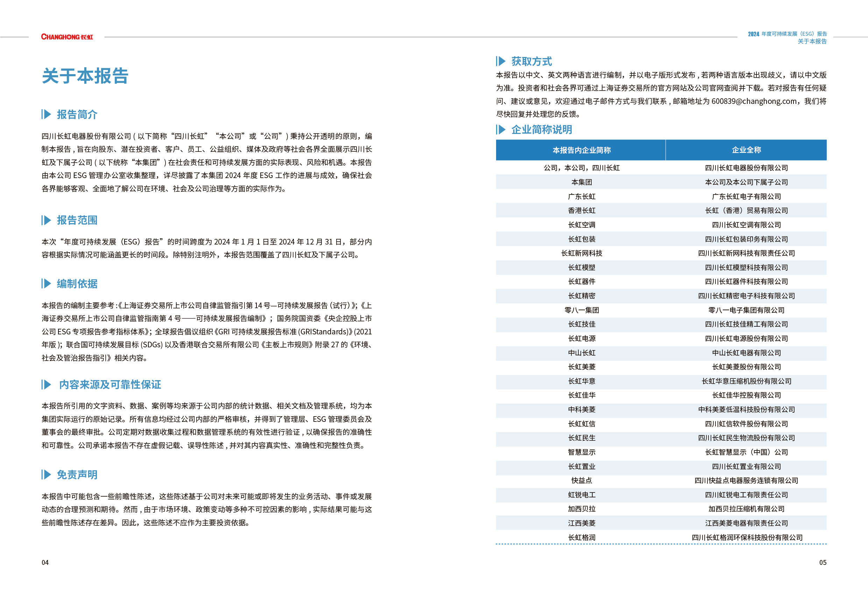Click the cell 江西美菱电器有限责任公司
This screenshot has height=589, width=868.
746,523
